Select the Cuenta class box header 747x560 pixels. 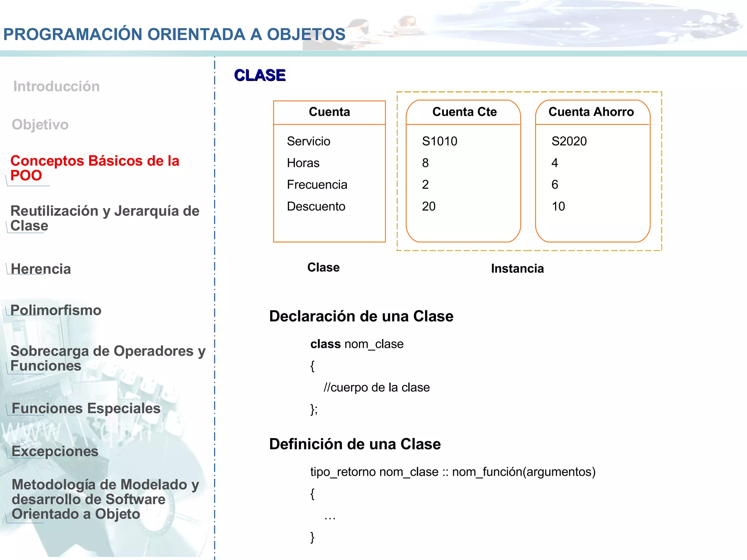pyautogui.click(x=329, y=112)
